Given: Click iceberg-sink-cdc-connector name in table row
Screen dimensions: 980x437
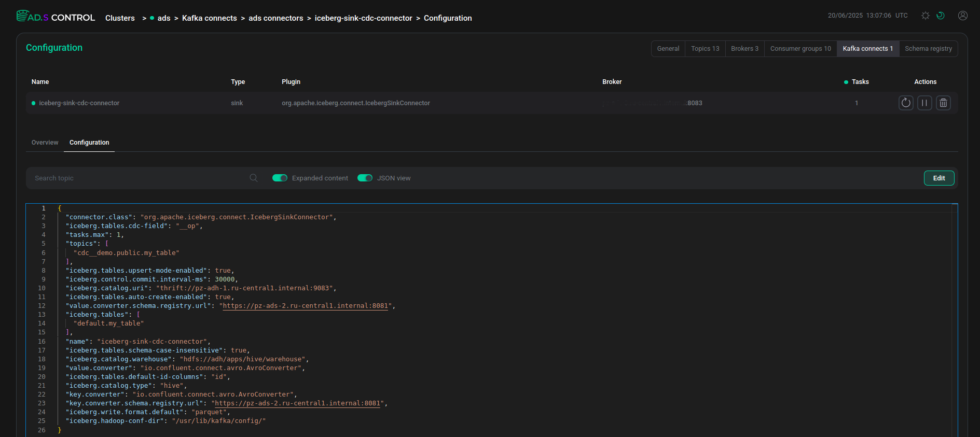Looking at the screenshot, I should (x=79, y=103).
